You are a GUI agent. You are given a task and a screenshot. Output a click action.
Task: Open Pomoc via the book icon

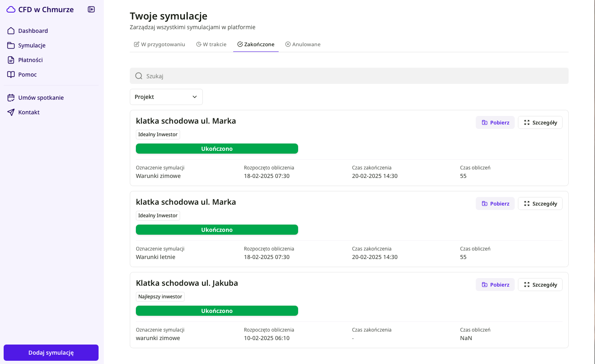tap(11, 75)
